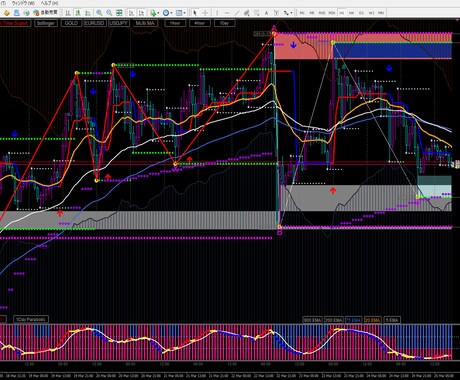The width and height of the screenshot is (460, 380).
Task: Click the Multi MA chart button
Action: click(x=145, y=23)
